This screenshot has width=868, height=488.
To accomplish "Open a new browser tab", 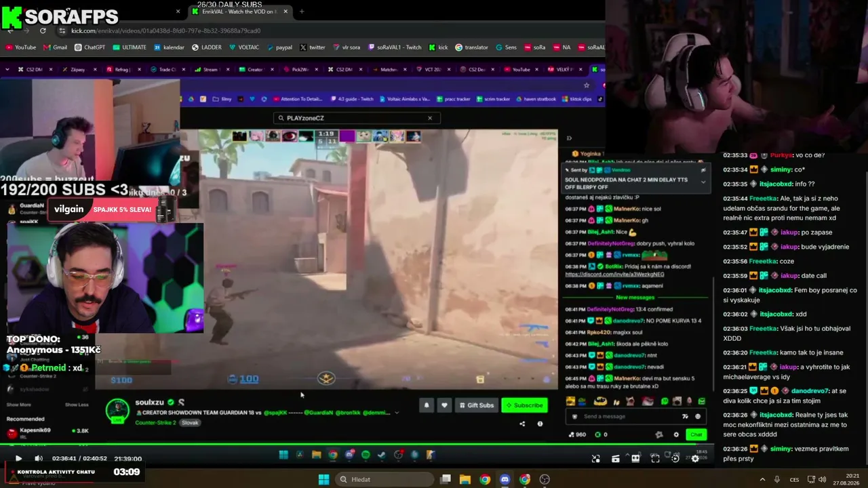I will click(302, 12).
